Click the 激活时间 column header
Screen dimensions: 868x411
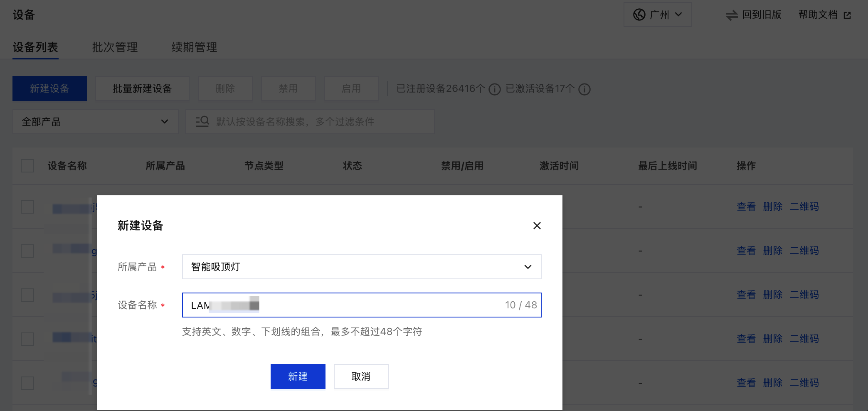(559, 166)
